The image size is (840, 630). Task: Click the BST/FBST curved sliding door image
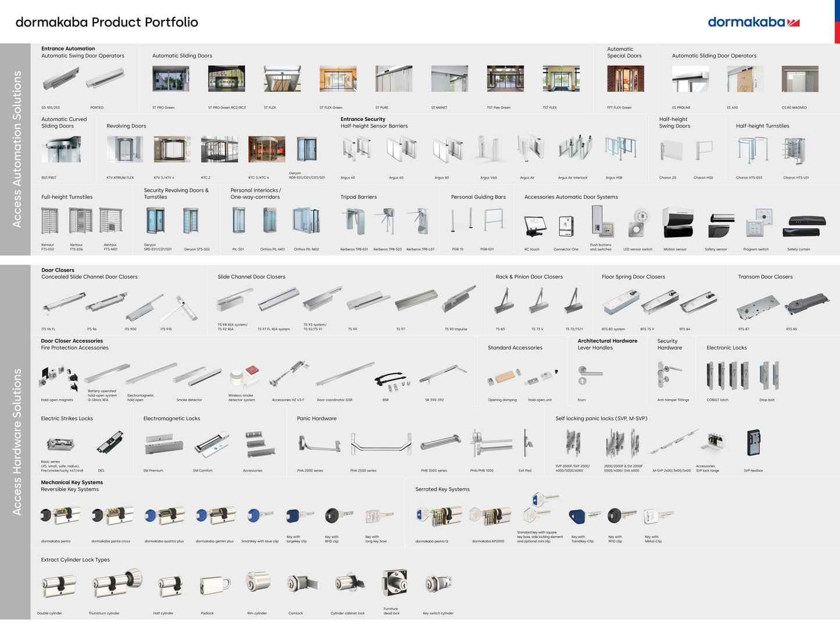click(61, 149)
